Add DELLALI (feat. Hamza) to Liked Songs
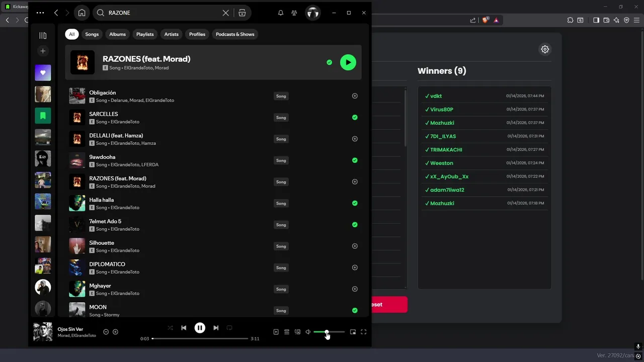This screenshot has width=644, height=362. (355, 139)
